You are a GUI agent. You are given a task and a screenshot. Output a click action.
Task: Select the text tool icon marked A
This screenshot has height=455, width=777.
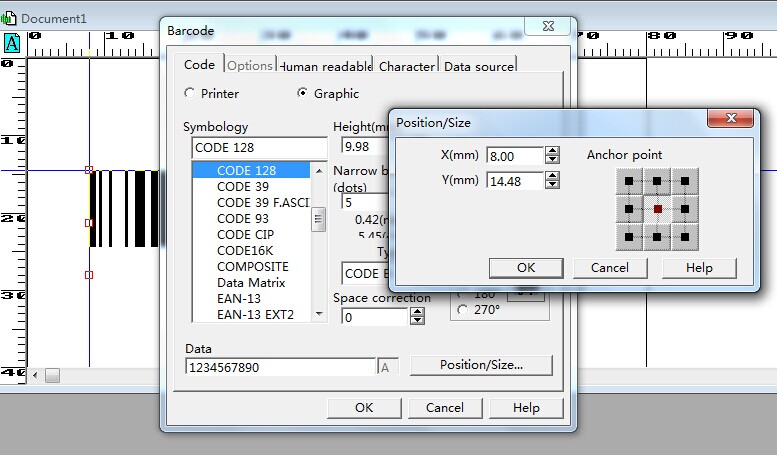pos(12,43)
